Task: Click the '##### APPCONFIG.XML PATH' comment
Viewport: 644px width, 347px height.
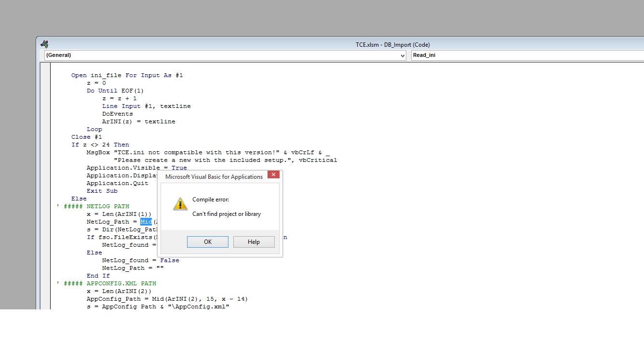Action: coord(107,283)
